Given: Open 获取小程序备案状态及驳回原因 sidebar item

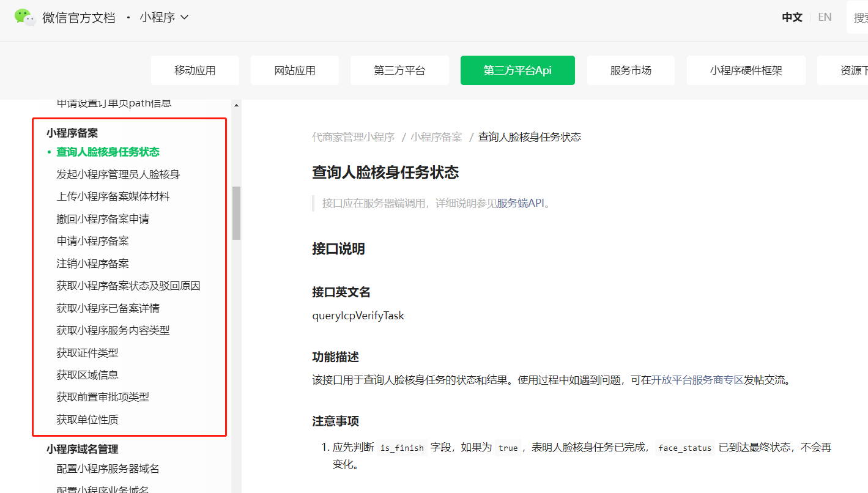Looking at the screenshot, I should [x=128, y=286].
